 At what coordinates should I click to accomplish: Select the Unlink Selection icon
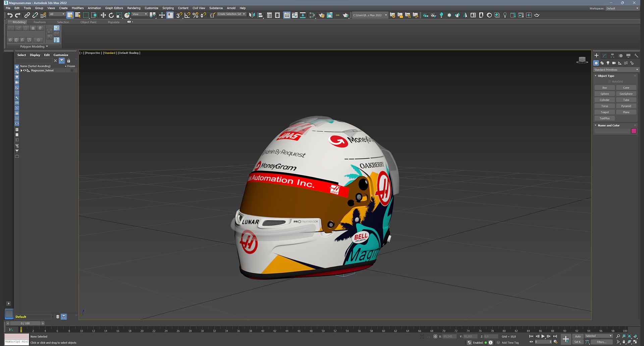(x=35, y=15)
